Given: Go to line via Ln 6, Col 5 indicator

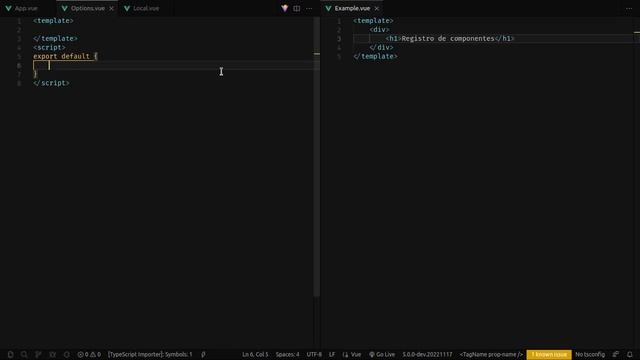Looking at the screenshot, I should [255, 354].
